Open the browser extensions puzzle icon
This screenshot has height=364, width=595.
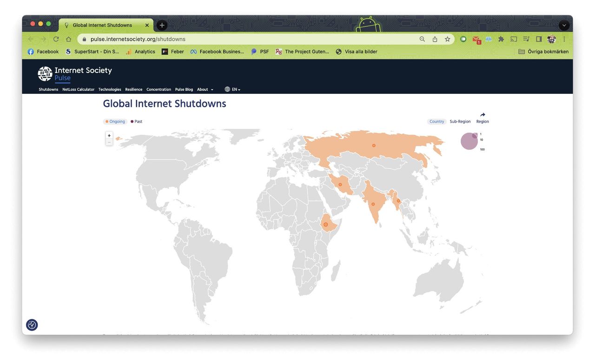[x=501, y=39]
